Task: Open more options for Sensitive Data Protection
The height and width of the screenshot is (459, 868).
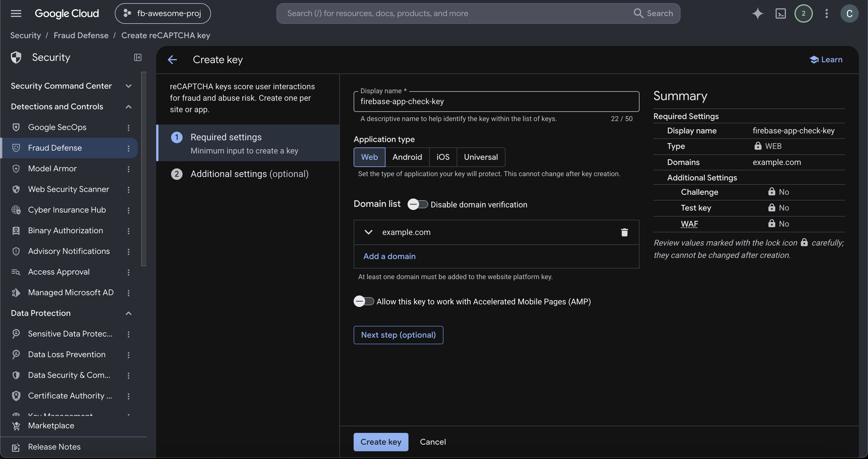Action: point(128,334)
